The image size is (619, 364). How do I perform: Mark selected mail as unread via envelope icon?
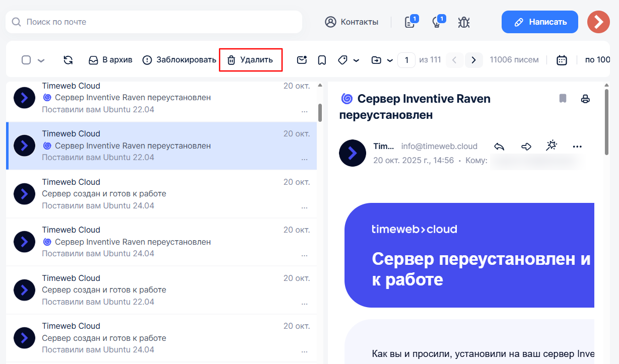(x=302, y=60)
